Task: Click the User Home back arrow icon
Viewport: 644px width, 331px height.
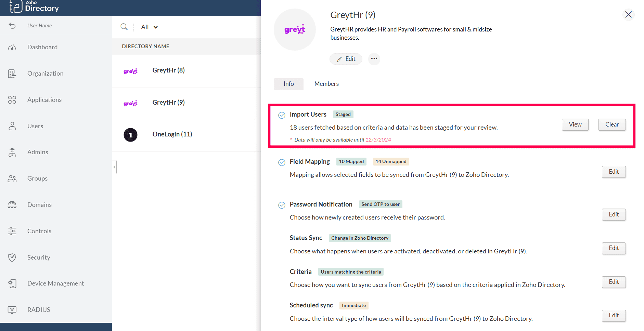Action: tap(12, 26)
